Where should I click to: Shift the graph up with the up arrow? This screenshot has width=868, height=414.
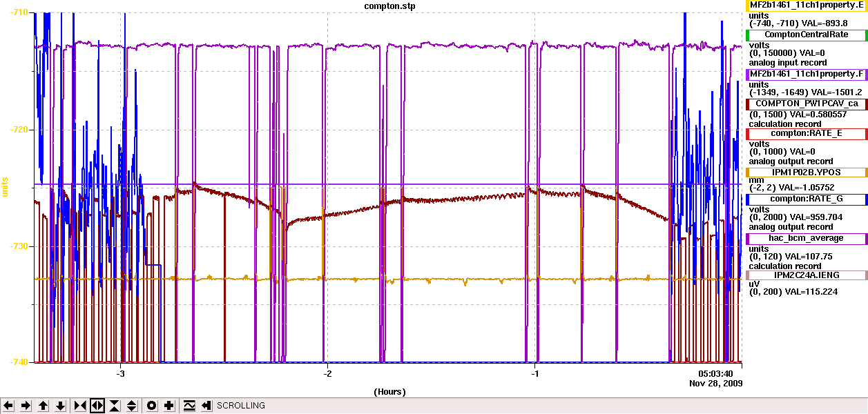[44, 406]
